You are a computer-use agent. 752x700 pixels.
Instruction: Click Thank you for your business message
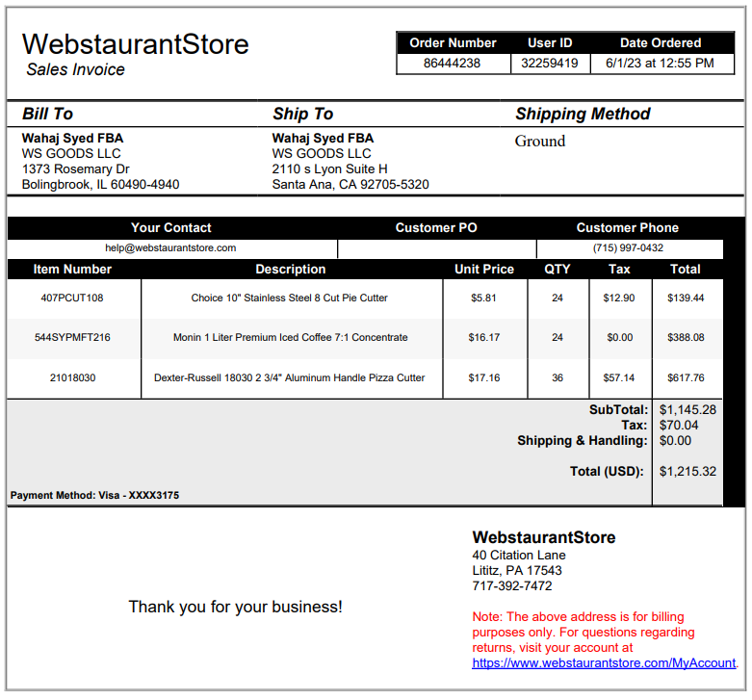click(236, 607)
